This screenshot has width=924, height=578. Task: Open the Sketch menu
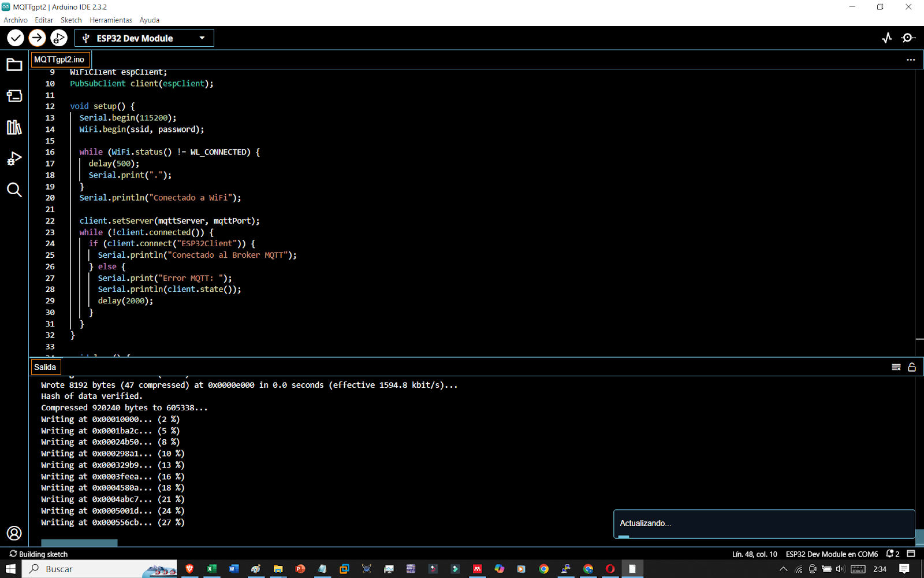pos(72,20)
